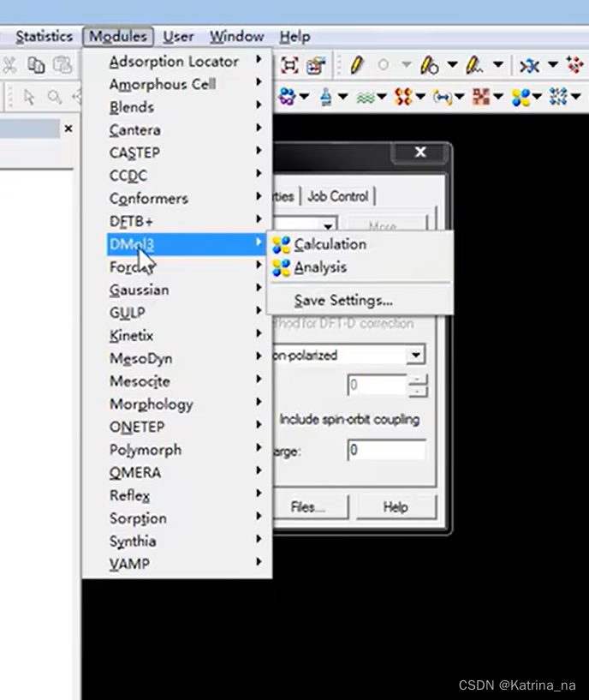Open dropdown arrow beside green waves icon

click(382, 97)
